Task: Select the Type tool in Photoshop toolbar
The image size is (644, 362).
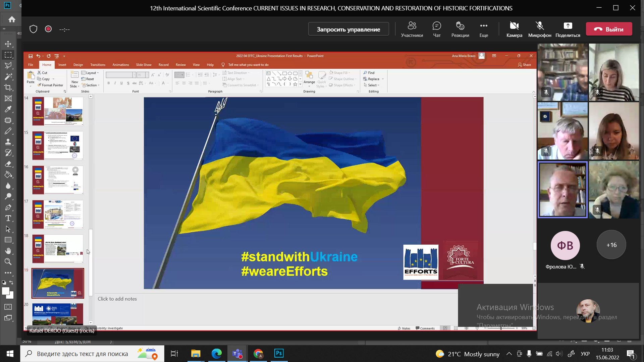Action: pos(8,218)
